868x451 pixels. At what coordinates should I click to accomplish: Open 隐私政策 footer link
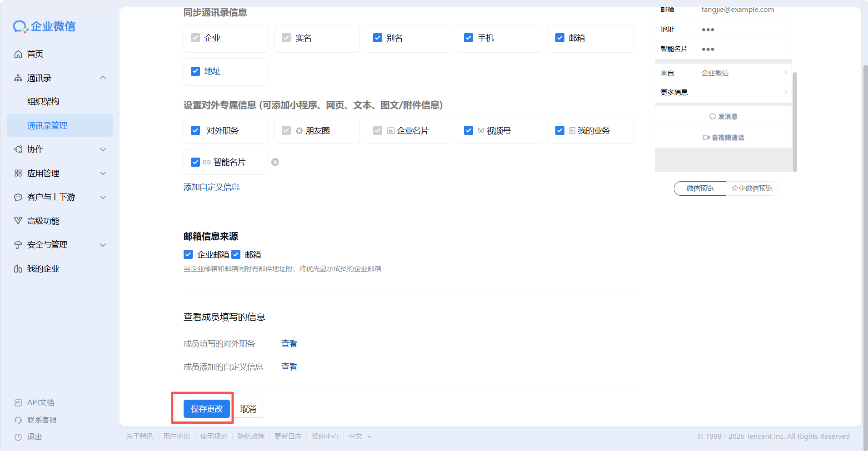[251, 436]
